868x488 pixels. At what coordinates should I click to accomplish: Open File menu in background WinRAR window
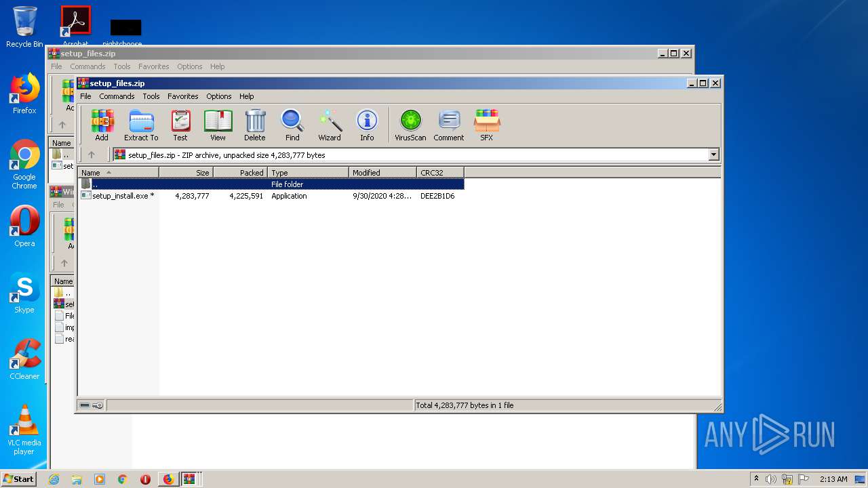click(56, 66)
